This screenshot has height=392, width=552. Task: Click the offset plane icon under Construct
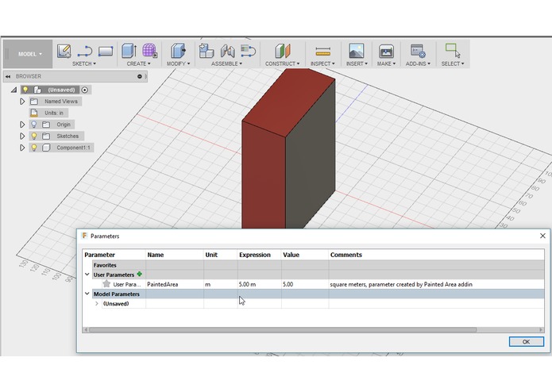[x=283, y=51]
